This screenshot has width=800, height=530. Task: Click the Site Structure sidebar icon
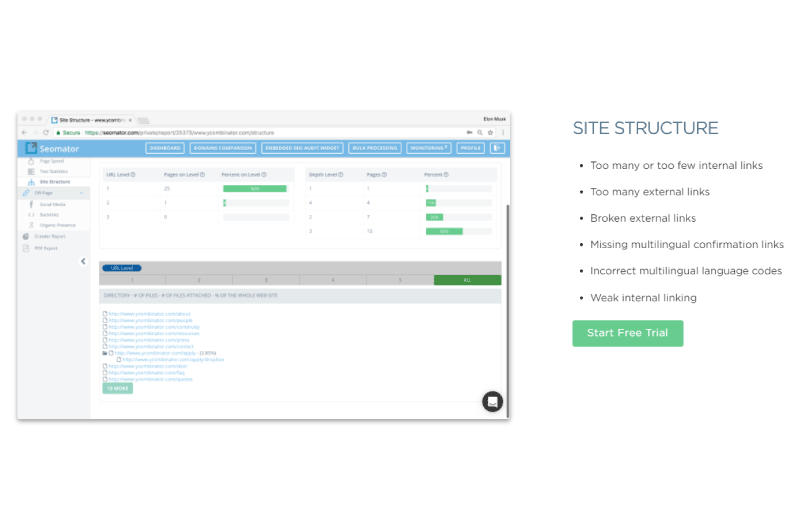tap(31, 182)
